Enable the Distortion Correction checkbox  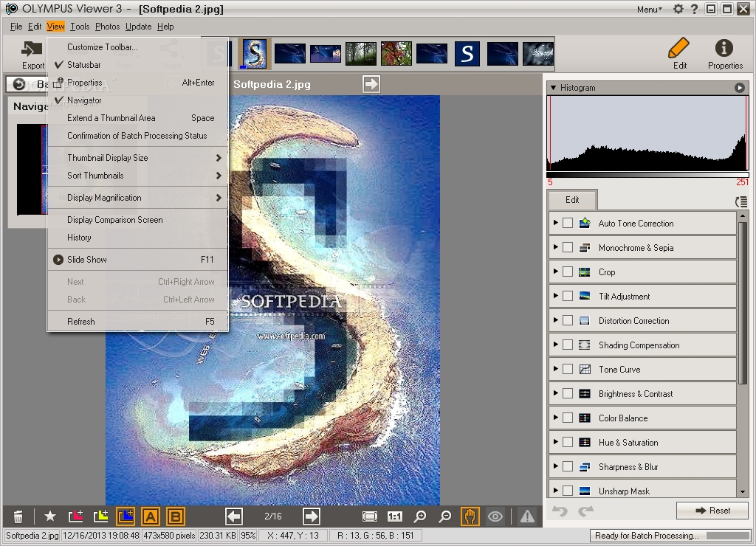(568, 320)
